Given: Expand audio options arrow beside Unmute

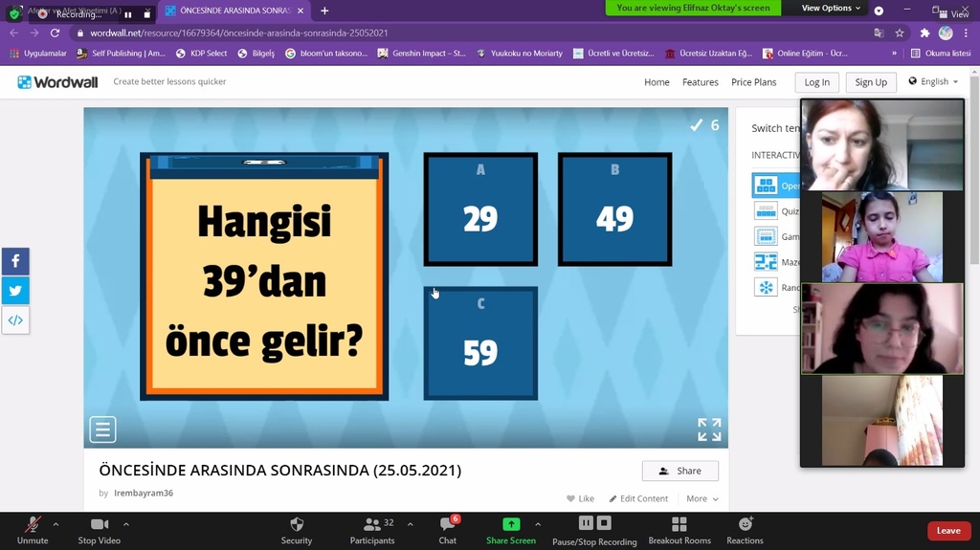Looking at the screenshot, I should pyautogui.click(x=56, y=524).
